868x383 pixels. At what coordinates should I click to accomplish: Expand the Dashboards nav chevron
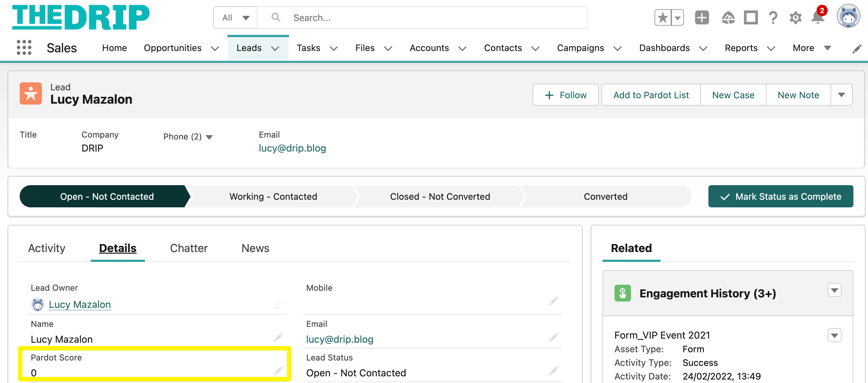tap(703, 49)
